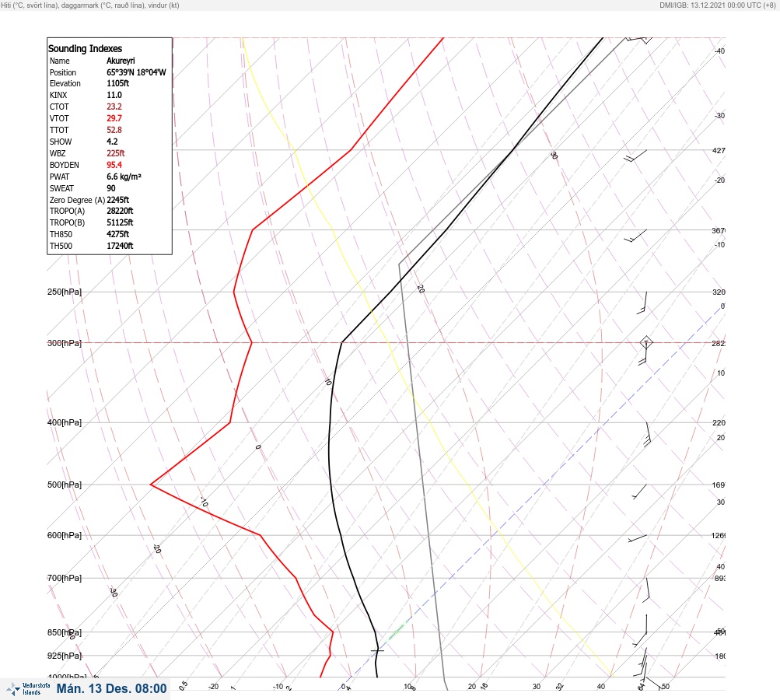Click the wind barb at the 600 hPa level
Viewport: 780px width, 700px height.
[x=637, y=538]
